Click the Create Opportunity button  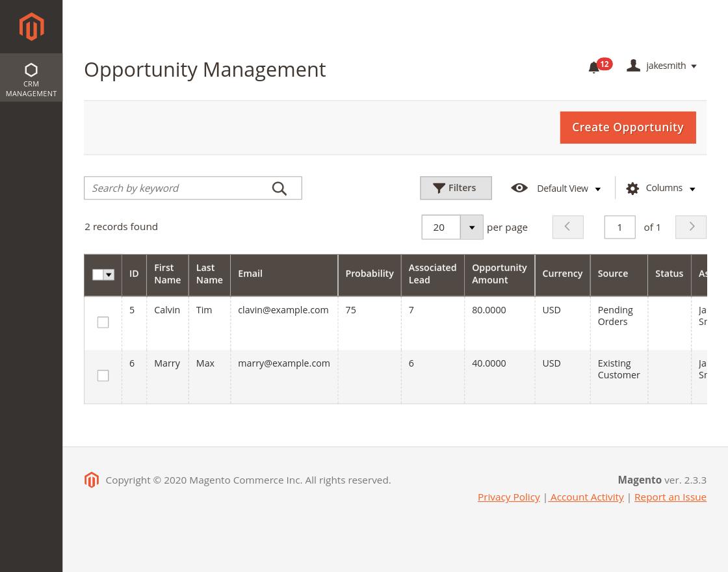coord(627,127)
